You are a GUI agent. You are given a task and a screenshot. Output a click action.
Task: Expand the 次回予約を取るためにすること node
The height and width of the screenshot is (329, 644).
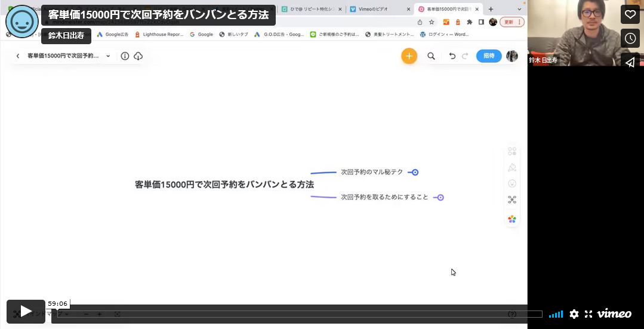(440, 197)
